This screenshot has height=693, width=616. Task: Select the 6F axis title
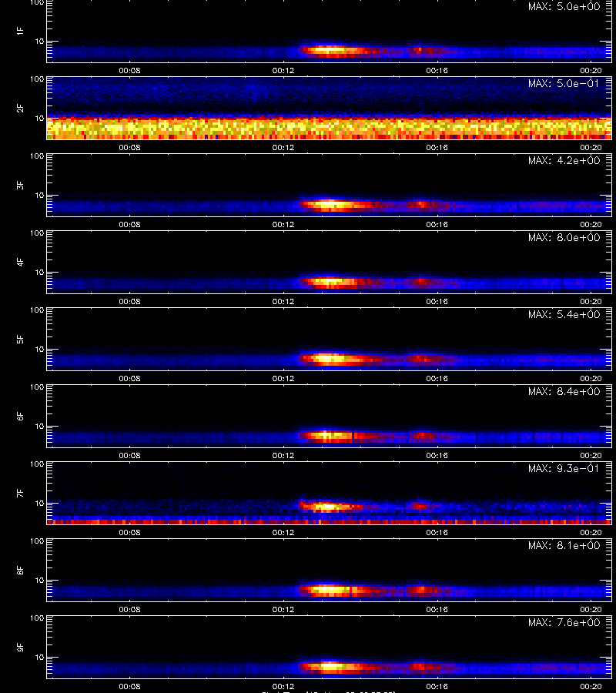20,416
